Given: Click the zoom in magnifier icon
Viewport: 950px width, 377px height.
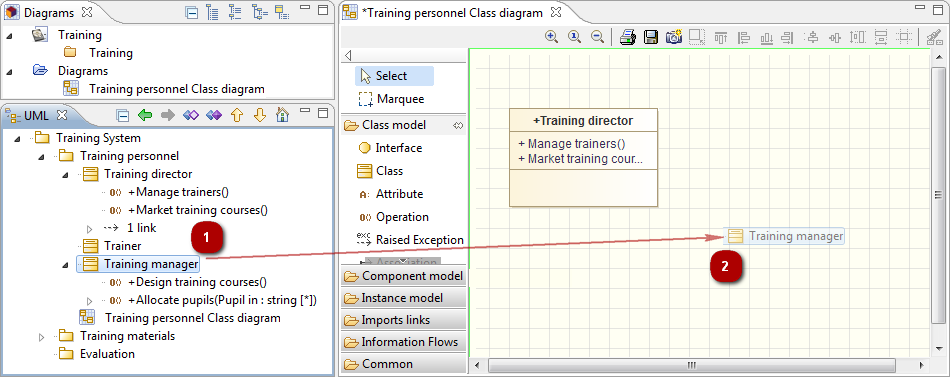Looking at the screenshot, I should tap(551, 37).
